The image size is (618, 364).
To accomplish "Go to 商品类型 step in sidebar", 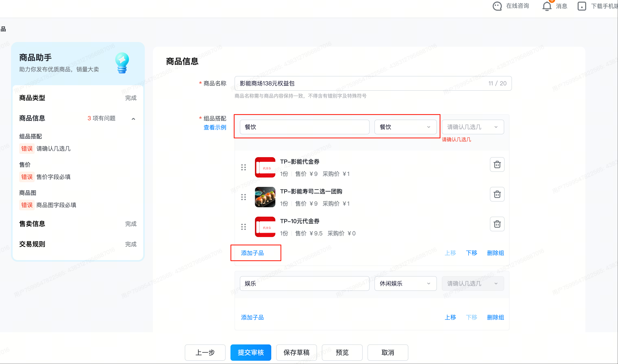I will [32, 98].
